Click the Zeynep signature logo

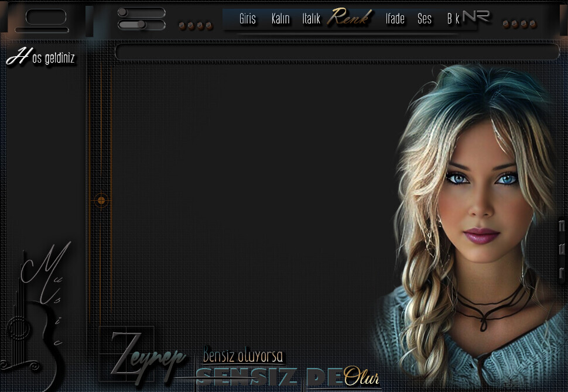click(x=143, y=354)
